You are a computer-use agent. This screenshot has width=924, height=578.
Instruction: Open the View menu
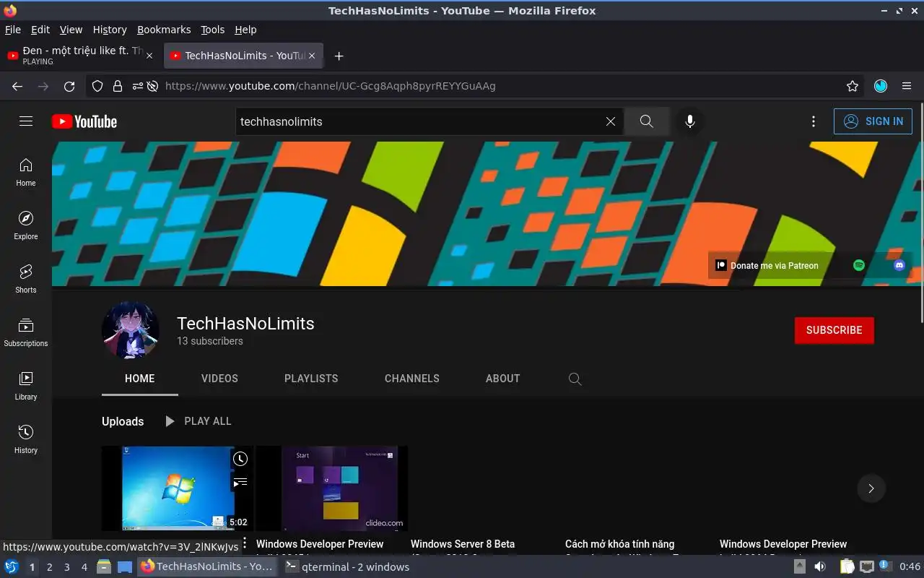coord(71,30)
